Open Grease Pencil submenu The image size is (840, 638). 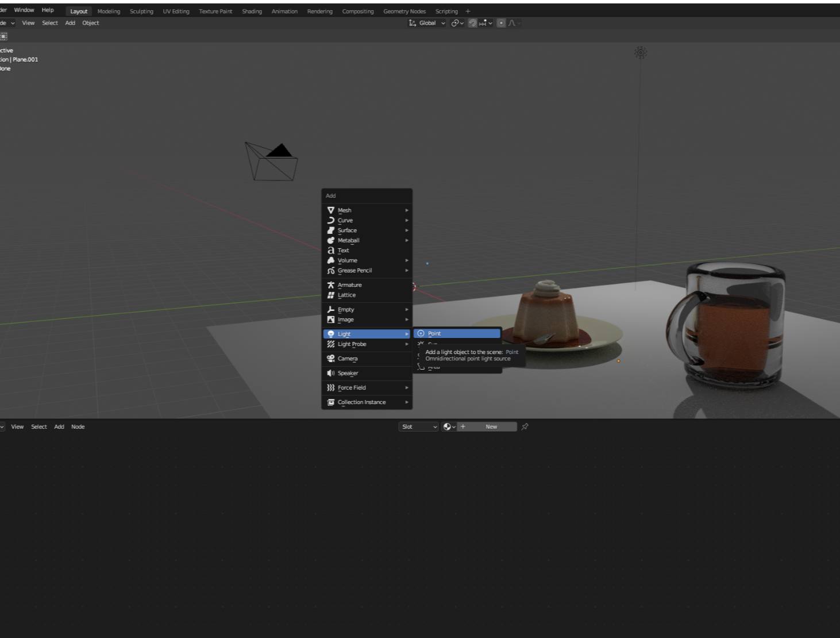pyautogui.click(x=367, y=271)
